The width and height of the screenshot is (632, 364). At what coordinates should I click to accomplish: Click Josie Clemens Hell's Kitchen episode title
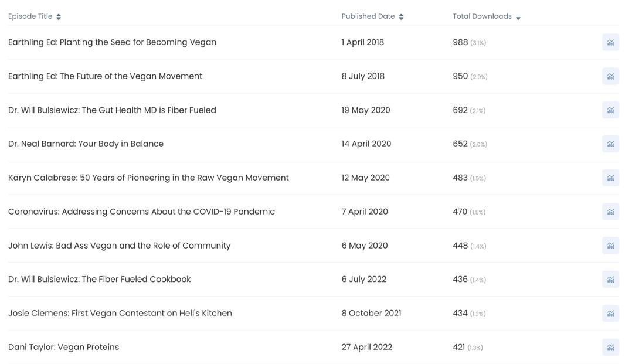120,313
